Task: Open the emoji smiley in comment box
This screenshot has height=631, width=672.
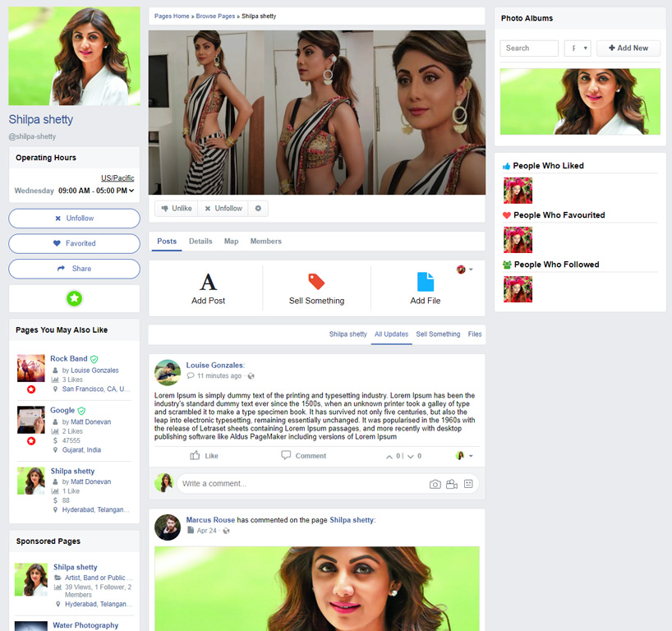Action: 468,484
